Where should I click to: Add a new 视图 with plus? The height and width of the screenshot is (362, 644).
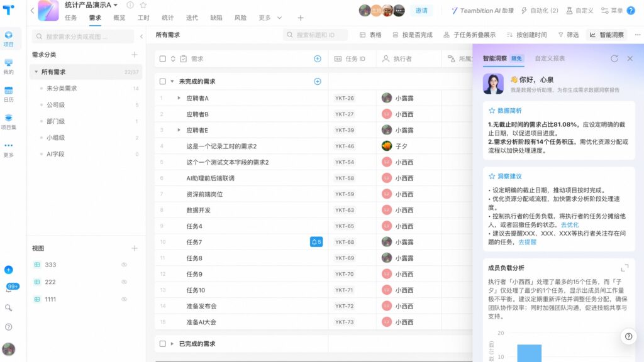pyautogui.click(x=135, y=248)
